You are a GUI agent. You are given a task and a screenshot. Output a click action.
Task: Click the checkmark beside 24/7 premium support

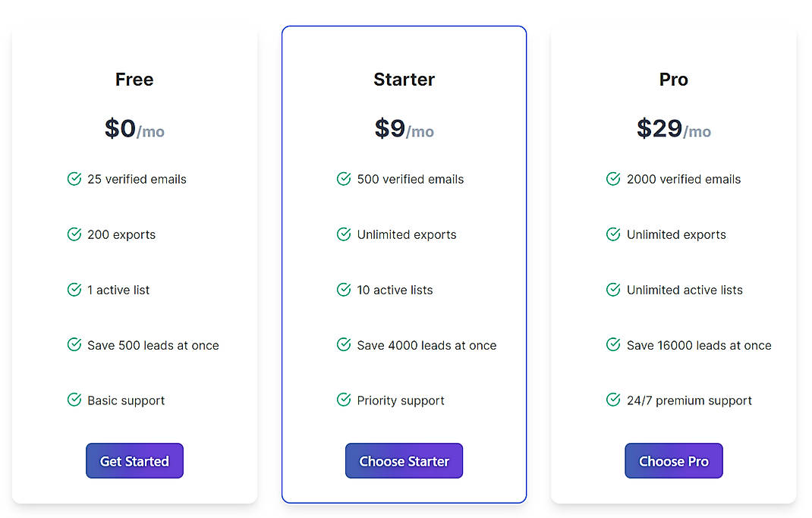612,400
